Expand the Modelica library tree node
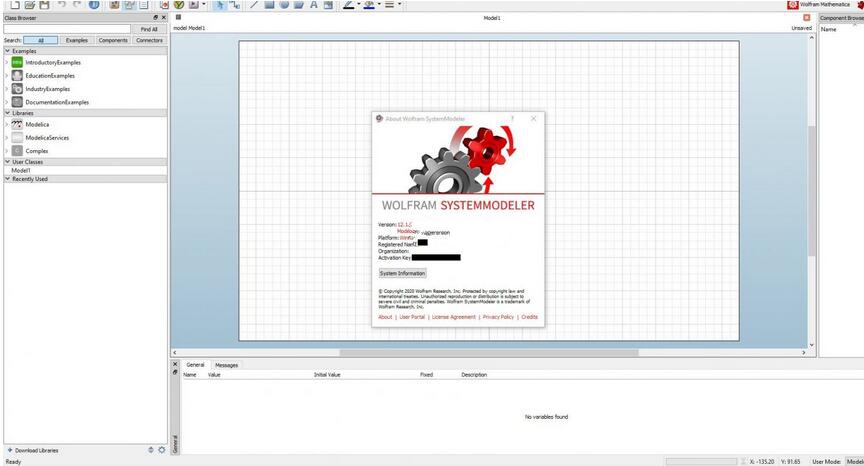The width and height of the screenshot is (864, 466). pos(7,124)
